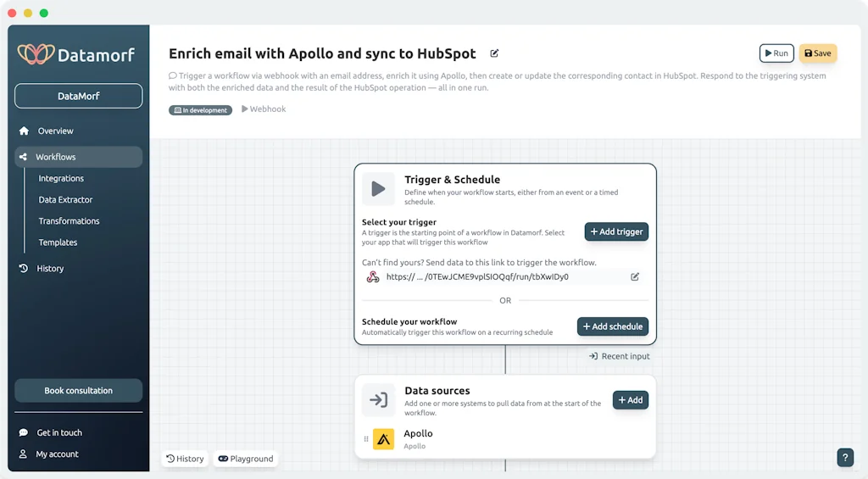Viewport: 868px width, 479px height.
Task: Open the help question mark button
Action: point(845,458)
